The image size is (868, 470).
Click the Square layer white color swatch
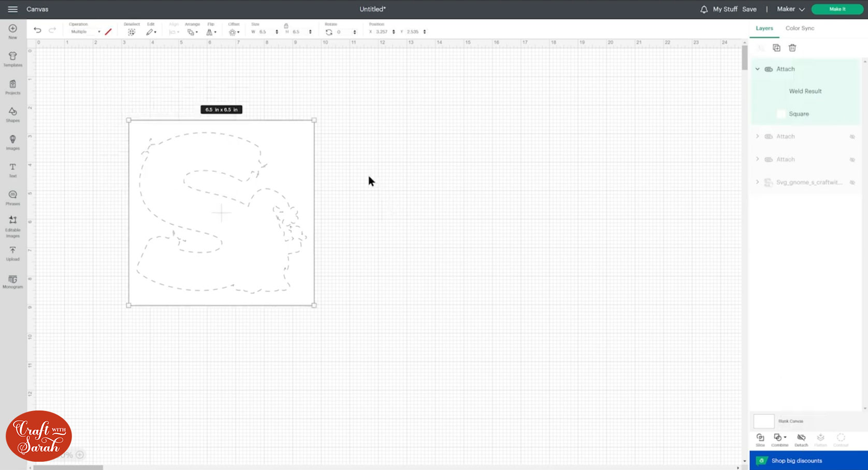[x=781, y=114]
